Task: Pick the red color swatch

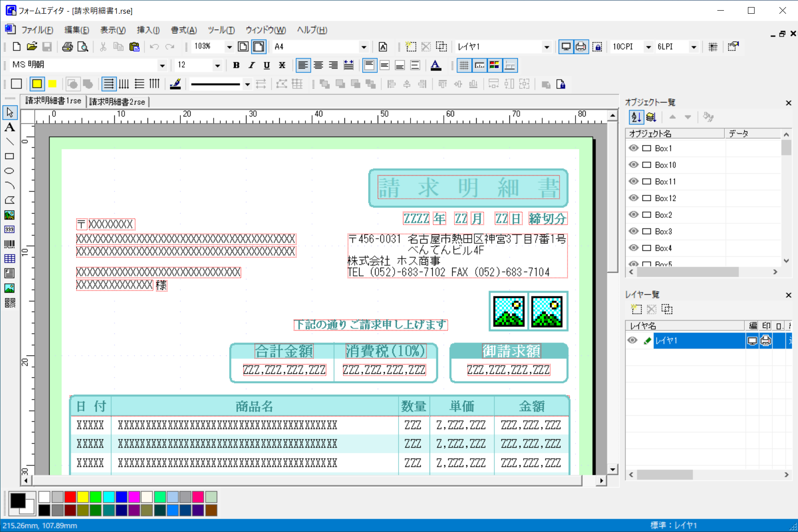Action: 70,497
